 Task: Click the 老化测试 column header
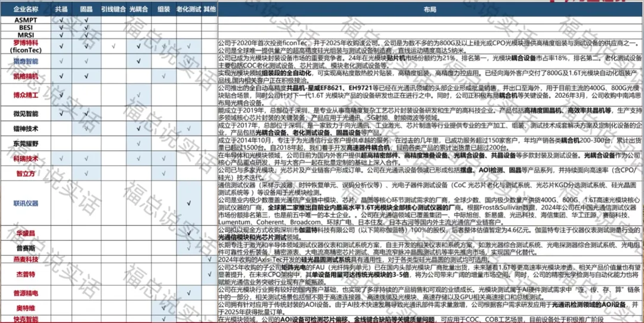188,8
